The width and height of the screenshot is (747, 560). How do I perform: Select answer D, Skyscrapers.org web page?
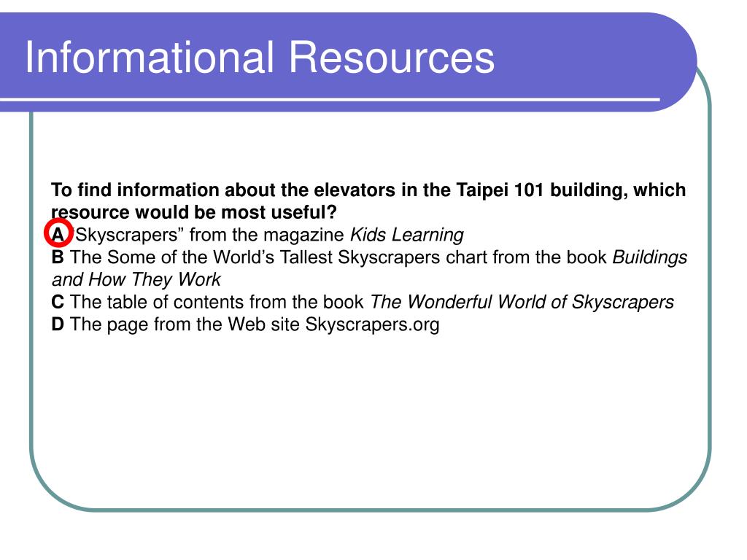click(245, 324)
